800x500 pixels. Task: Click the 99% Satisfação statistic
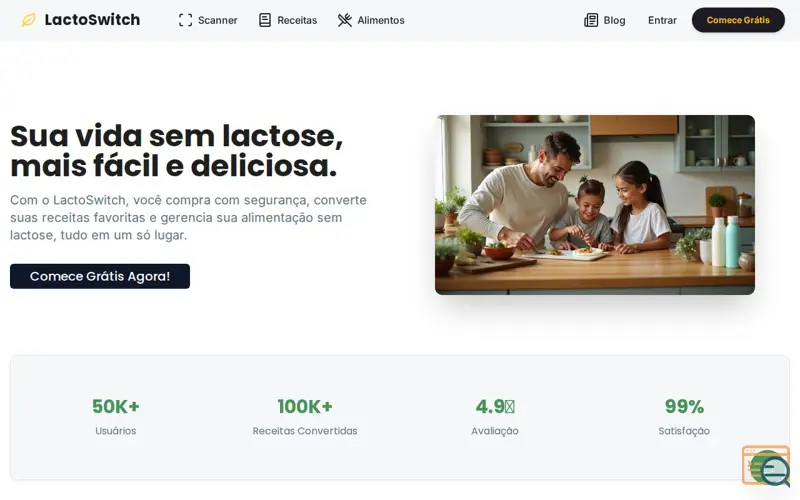coord(684,417)
